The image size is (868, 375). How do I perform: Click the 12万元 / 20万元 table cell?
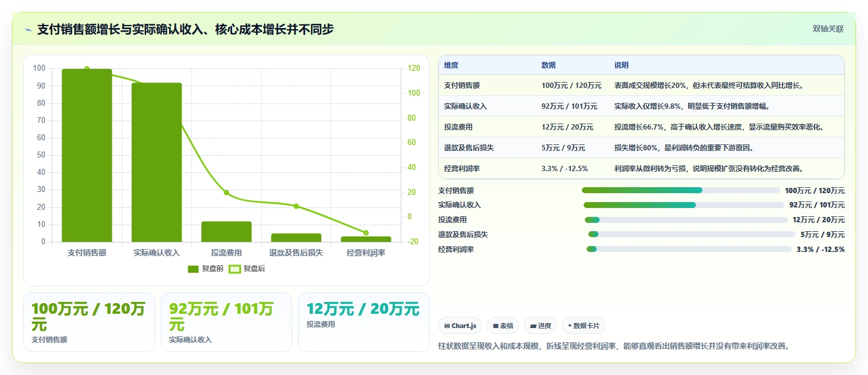click(x=568, y=127)
